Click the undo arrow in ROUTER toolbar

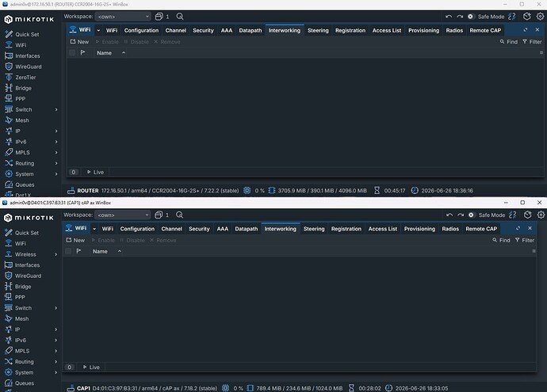tap(449, 17)
